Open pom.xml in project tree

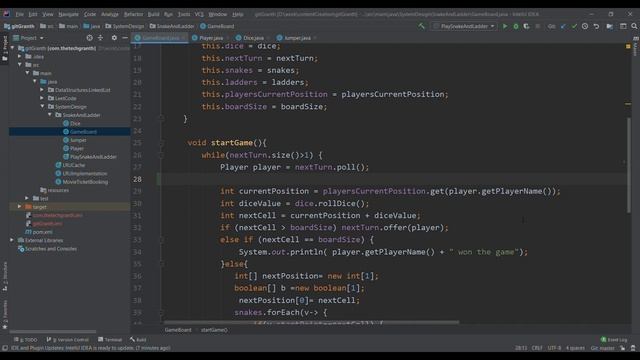[39, 232]
